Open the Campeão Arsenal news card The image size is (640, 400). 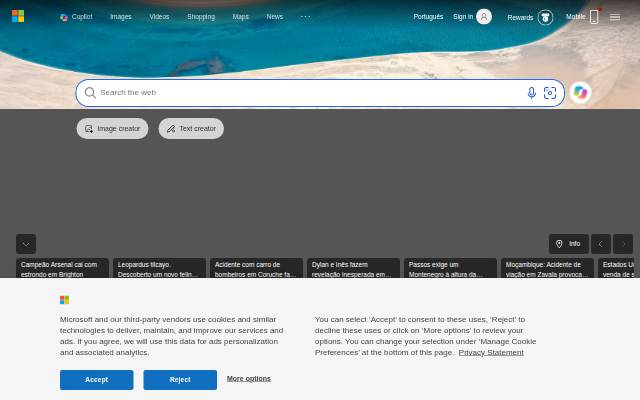(x=62, y=268)
